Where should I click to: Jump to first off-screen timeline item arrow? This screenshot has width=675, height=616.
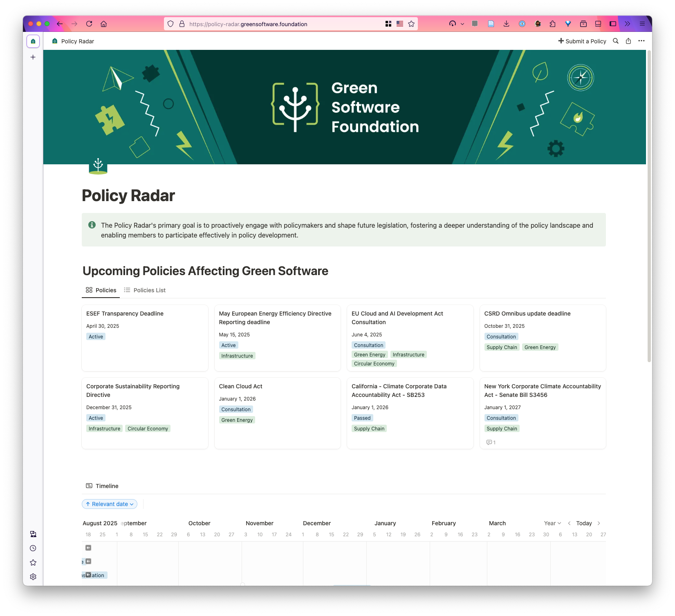[x=88, y=548]
